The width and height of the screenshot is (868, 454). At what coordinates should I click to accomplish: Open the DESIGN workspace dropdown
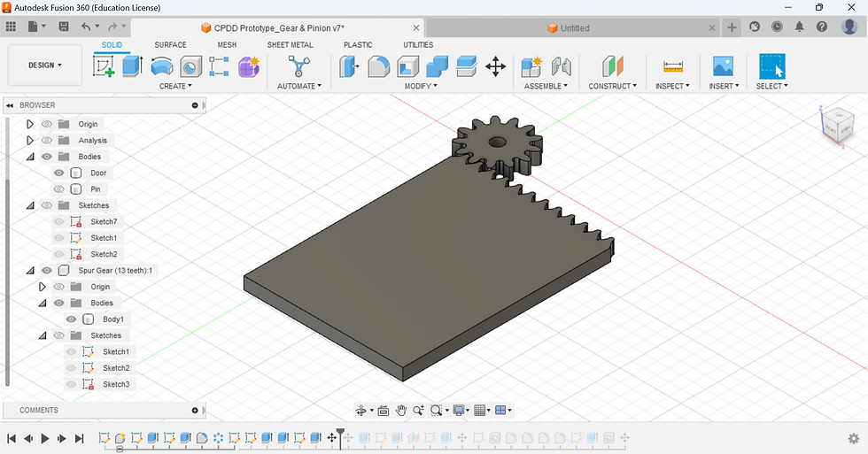pos(45,65)
